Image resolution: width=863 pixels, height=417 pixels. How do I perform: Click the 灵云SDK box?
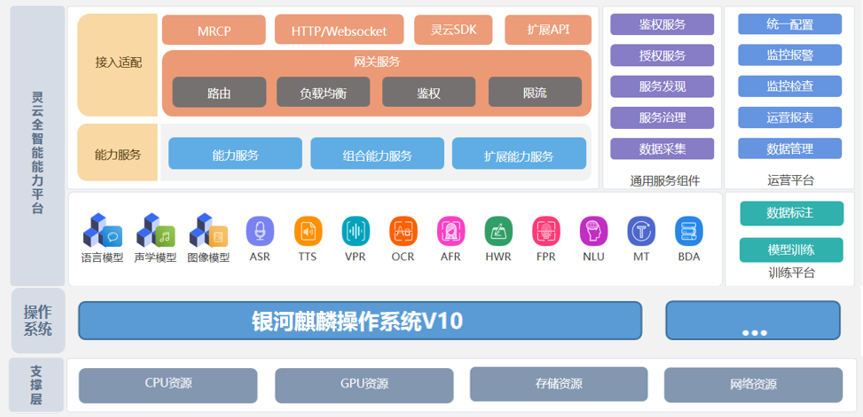[454, 30]
